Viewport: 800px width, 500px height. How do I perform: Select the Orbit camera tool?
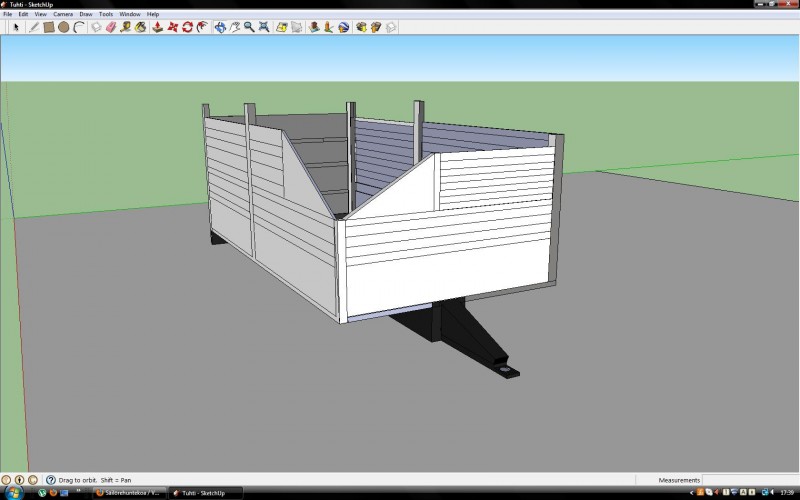pos(220,27)
